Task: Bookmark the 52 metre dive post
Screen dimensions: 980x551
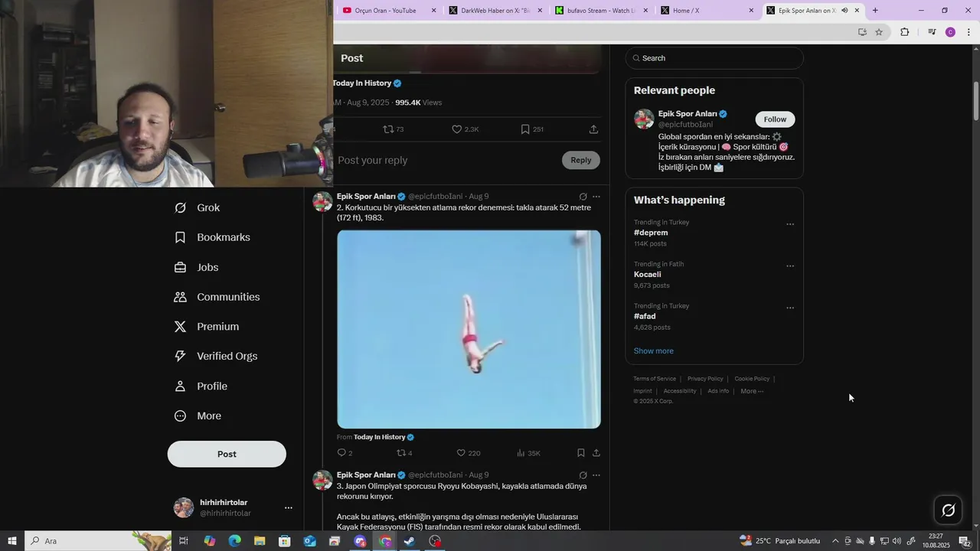Action: pyautogui.click(x=581, y=453)
